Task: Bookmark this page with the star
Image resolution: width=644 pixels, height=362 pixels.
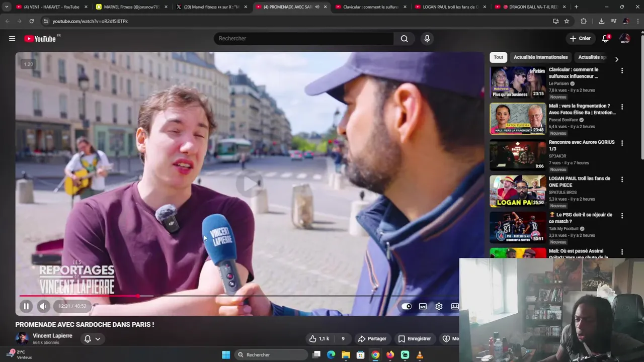Action: tap(567, 21)
